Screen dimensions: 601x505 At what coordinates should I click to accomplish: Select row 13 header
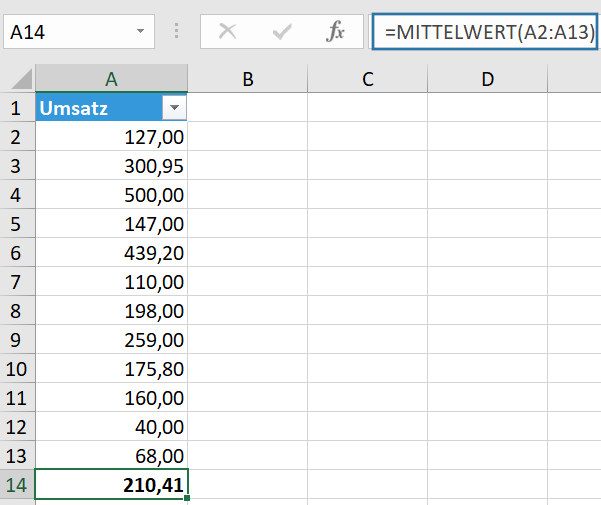point(17,455)
